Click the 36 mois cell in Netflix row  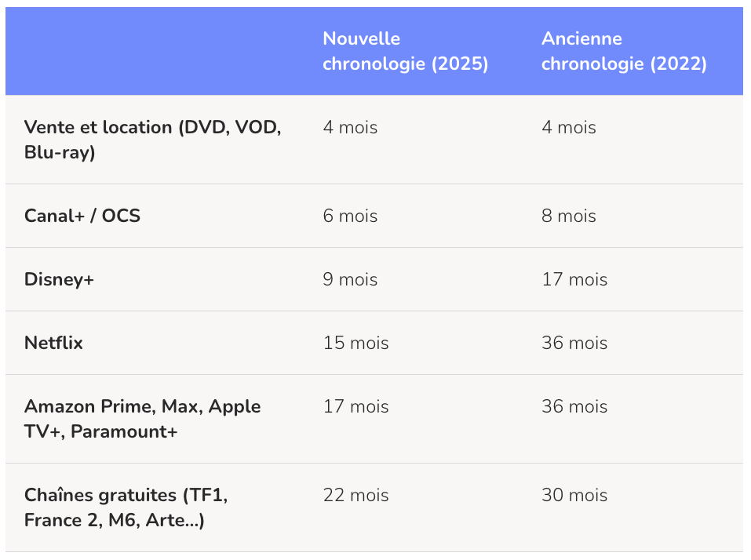(x=574, y=344)
